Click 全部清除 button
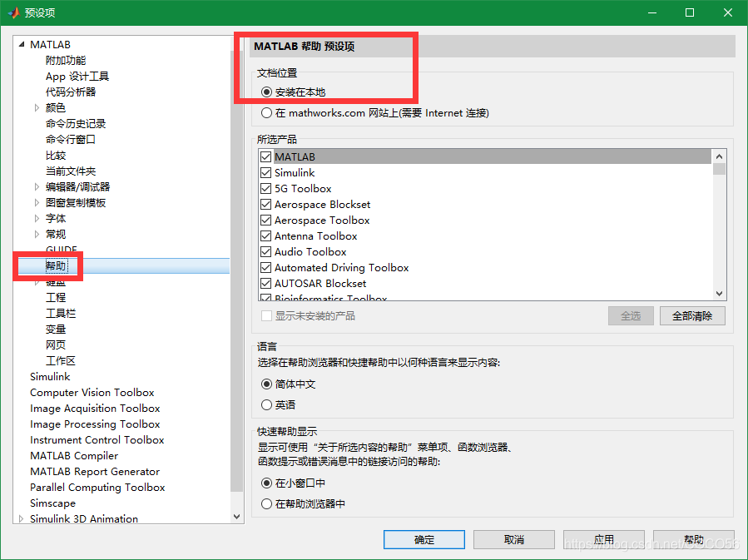The image size is (748, 560). click(x=692, y=315)
